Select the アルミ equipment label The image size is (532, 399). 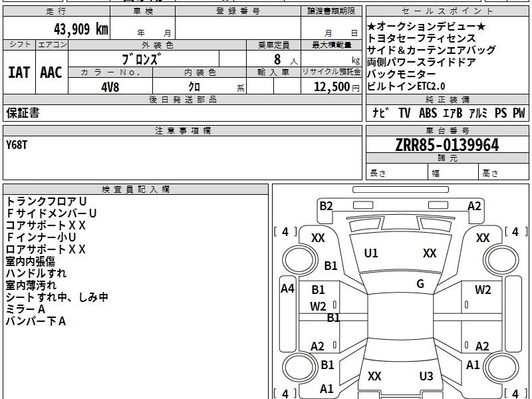[x=478, y=112]
